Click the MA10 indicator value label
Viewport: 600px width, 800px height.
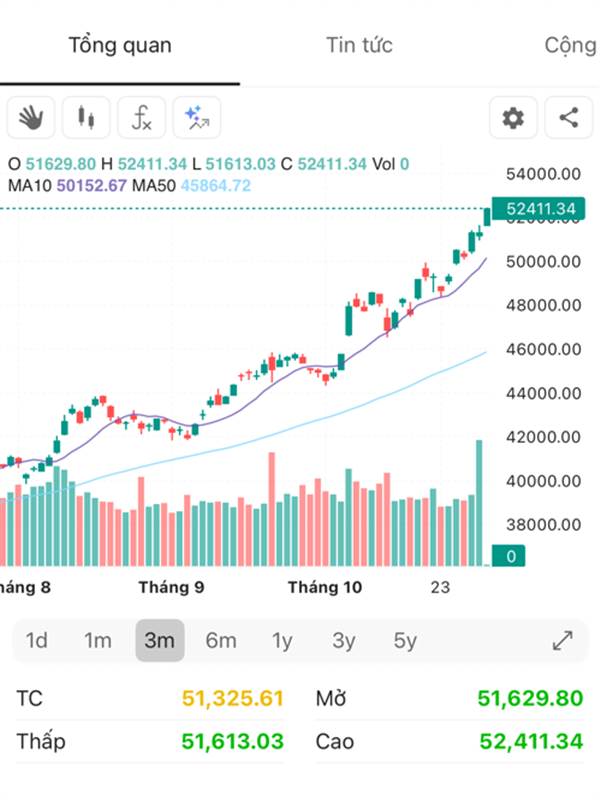pos(68,185)
